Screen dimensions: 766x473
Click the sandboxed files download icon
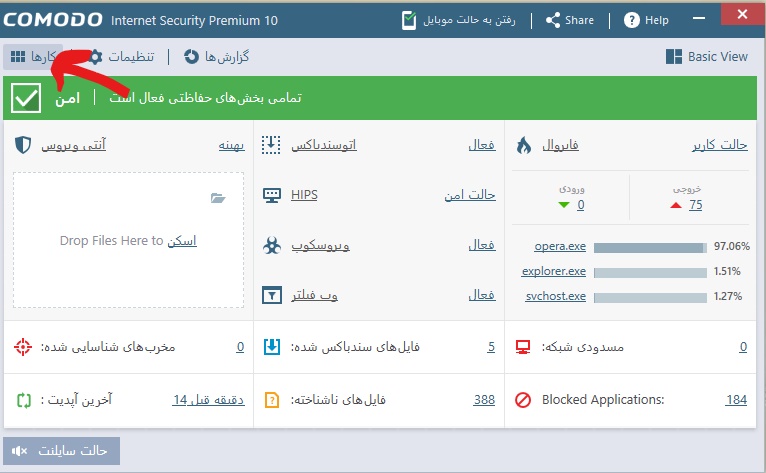(272, 346)
